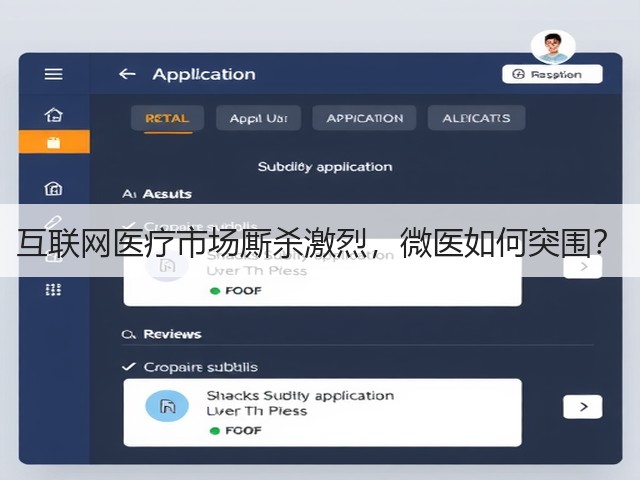Click the search icon beside Reviews

click(128, 335)
